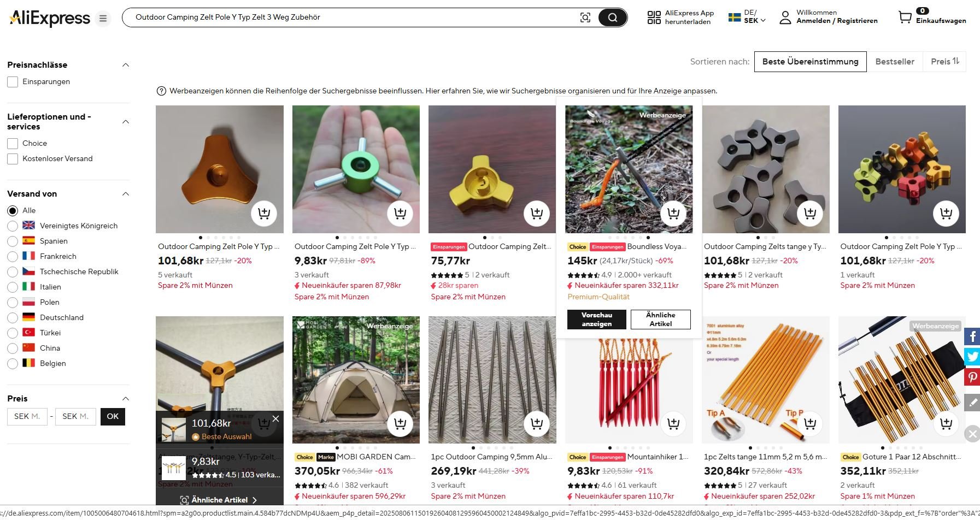Click the image search camera icon
The height and width of the screenshot is (520, 980).
[x=585, y=17]
